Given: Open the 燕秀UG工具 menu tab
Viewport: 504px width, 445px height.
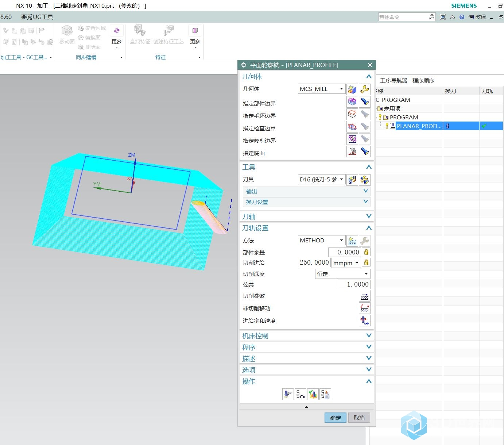Looking at the screenshot, I should click(37, 17).
